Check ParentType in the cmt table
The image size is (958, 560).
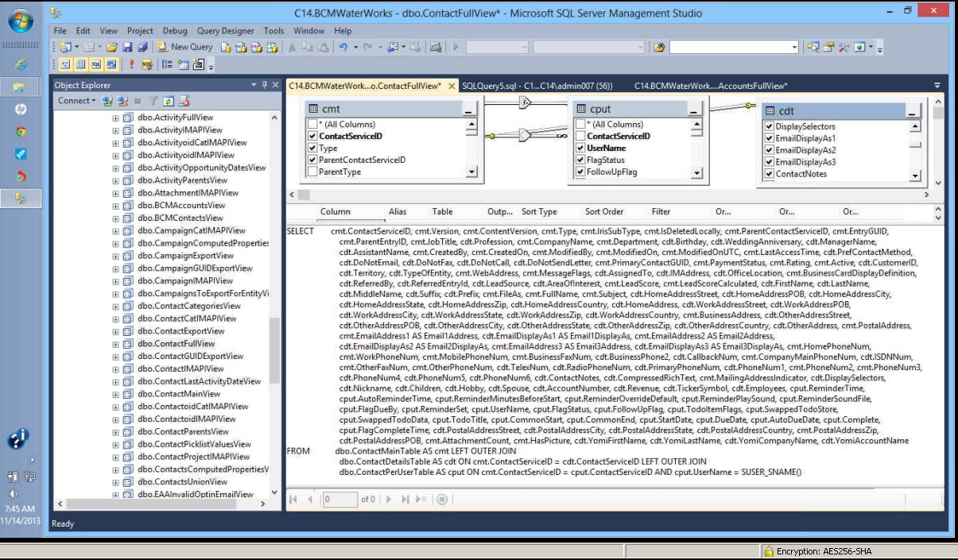coord(312,172)
